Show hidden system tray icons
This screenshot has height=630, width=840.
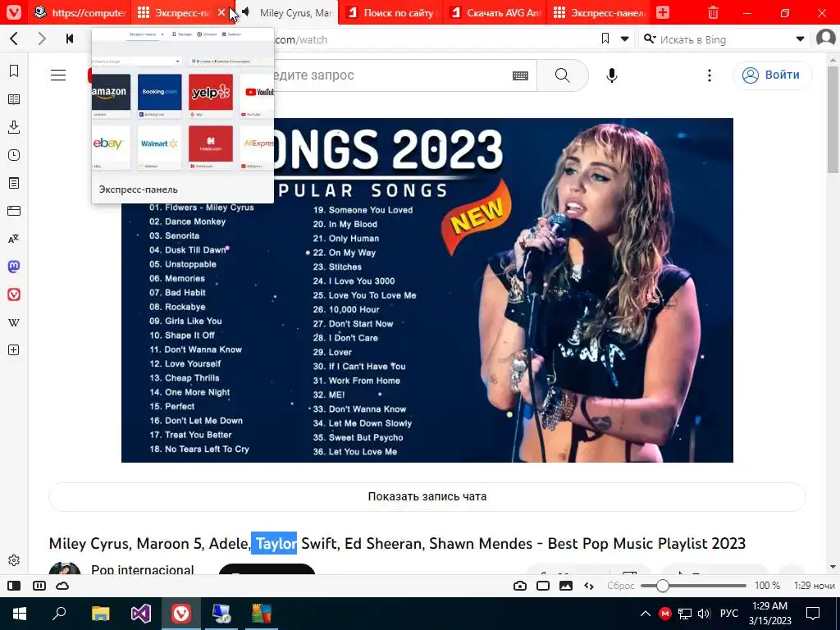pyautogui.click(x=646, y=614)
